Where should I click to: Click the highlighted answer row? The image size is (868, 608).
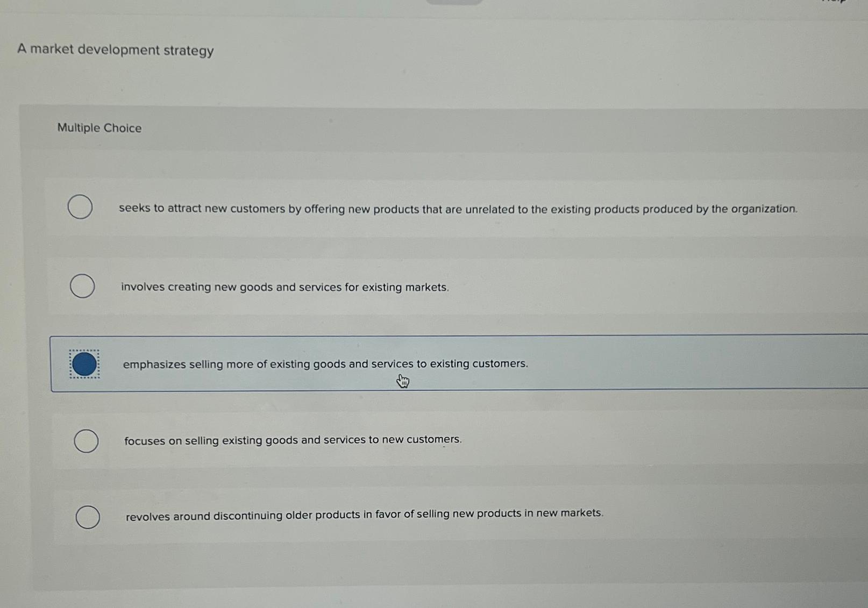[430, 363]
